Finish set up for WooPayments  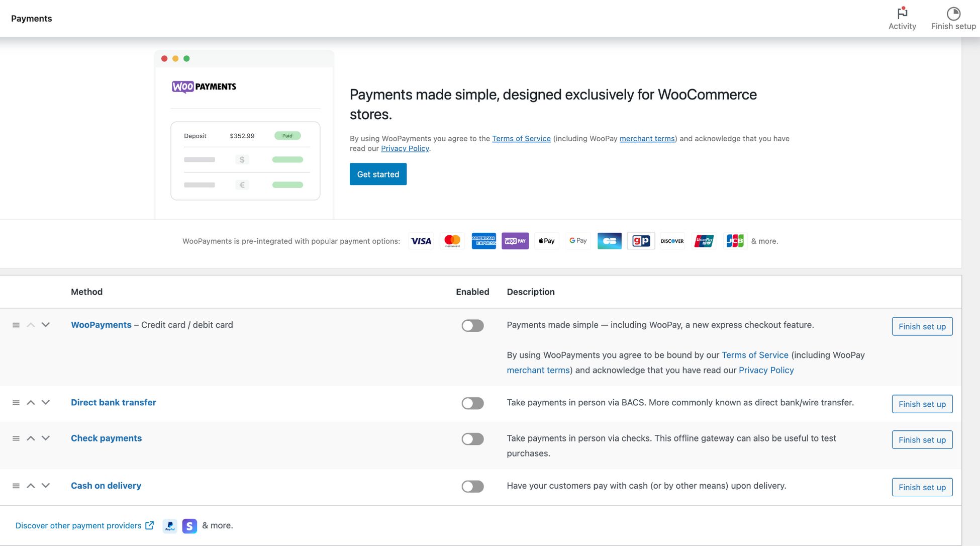pos(922,326)
